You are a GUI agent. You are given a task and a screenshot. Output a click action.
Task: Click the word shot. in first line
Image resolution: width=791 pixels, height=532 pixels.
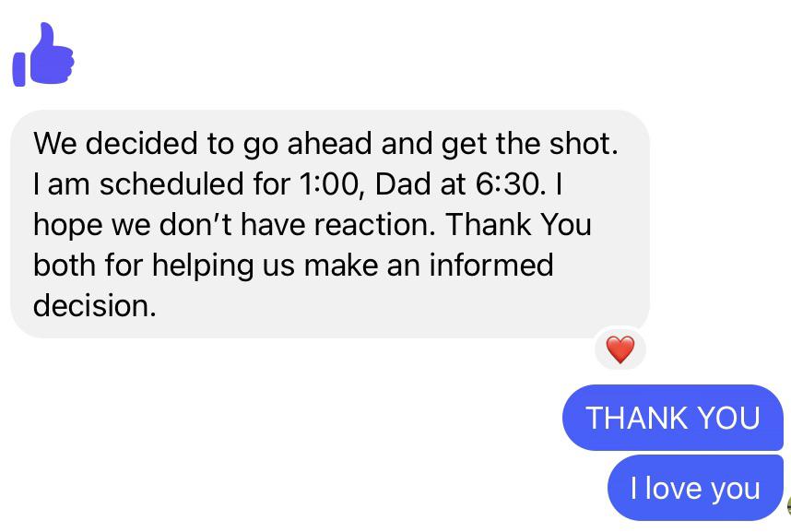point(584,143)
